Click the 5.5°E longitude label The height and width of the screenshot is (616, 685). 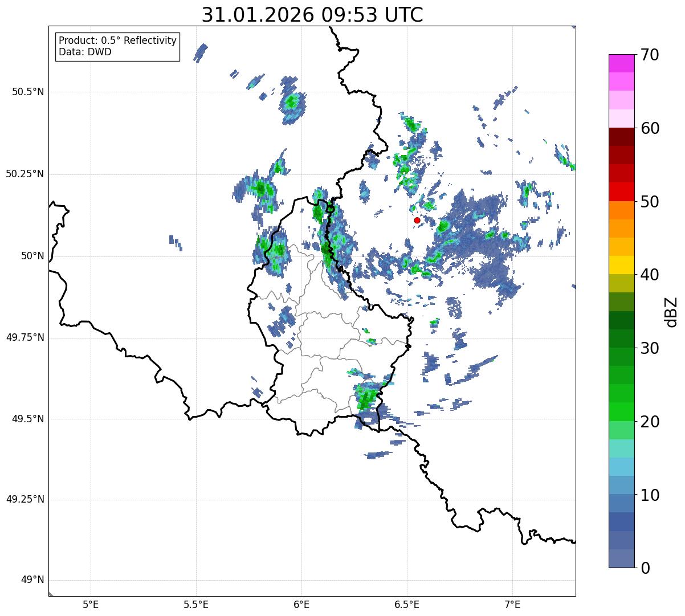coord(196,604)
